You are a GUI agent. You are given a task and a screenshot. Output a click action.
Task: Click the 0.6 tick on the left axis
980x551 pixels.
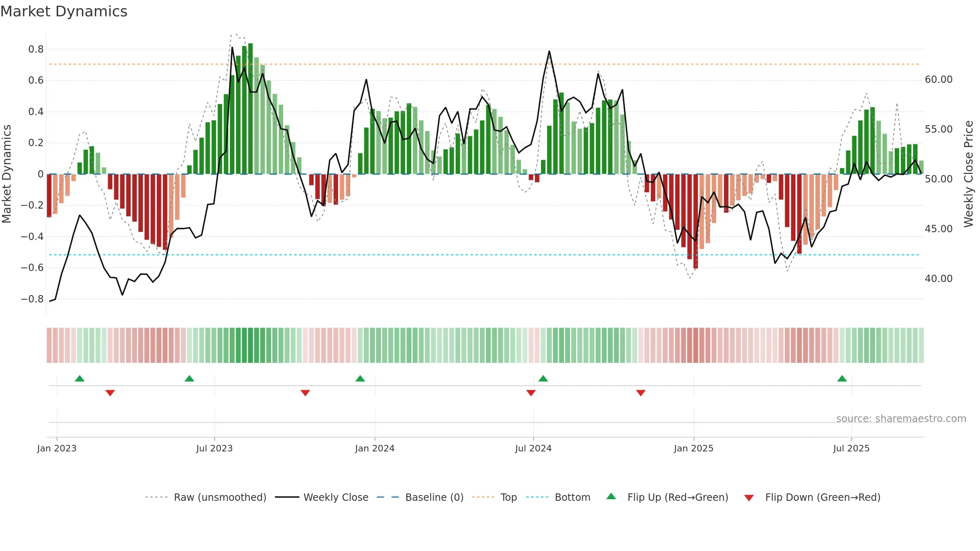[36, 80]
